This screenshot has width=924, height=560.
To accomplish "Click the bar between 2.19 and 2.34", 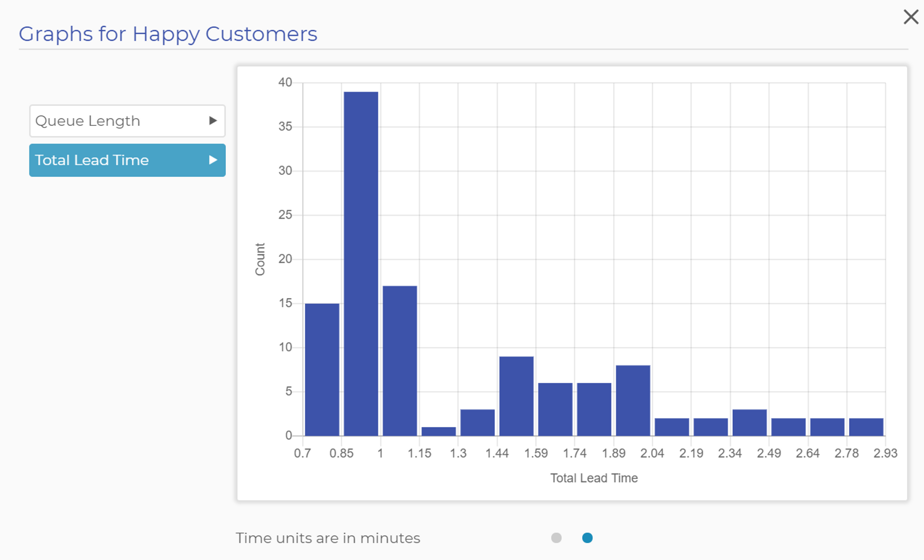I will 711,427.
